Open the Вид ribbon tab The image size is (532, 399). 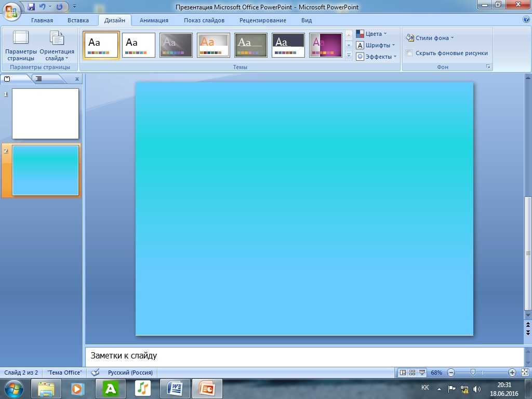(x=307, y=20)
